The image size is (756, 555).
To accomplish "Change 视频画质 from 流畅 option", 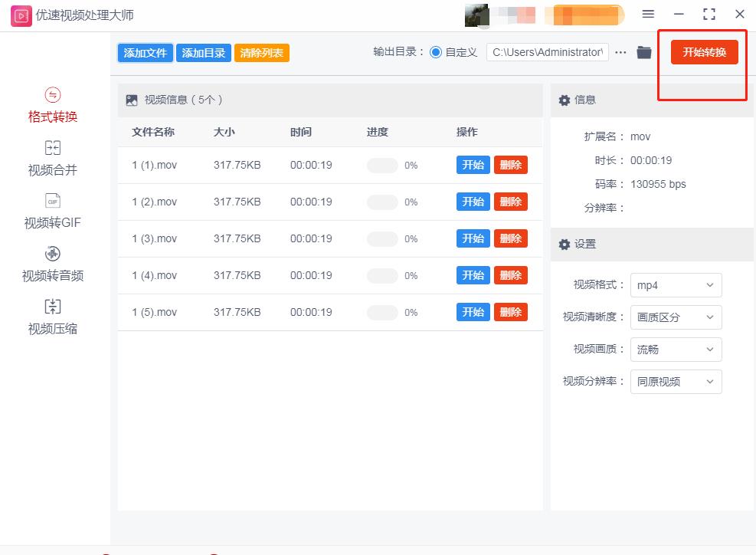I will [676, 349].
